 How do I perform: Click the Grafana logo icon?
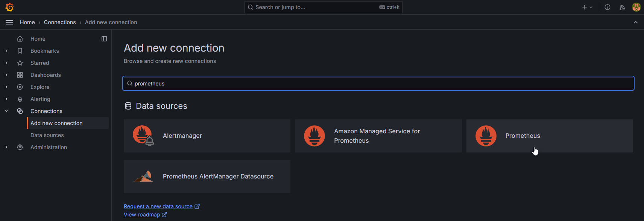point(10,7)
